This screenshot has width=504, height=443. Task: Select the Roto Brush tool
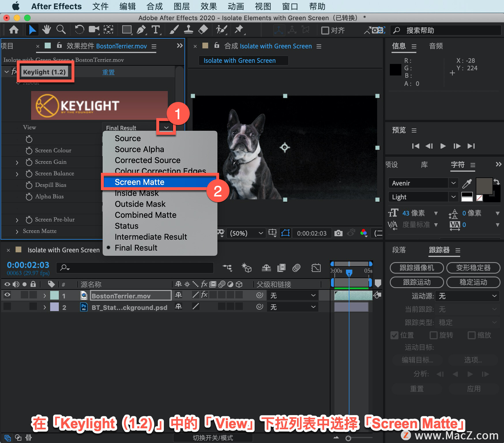[x=221, y=30]
